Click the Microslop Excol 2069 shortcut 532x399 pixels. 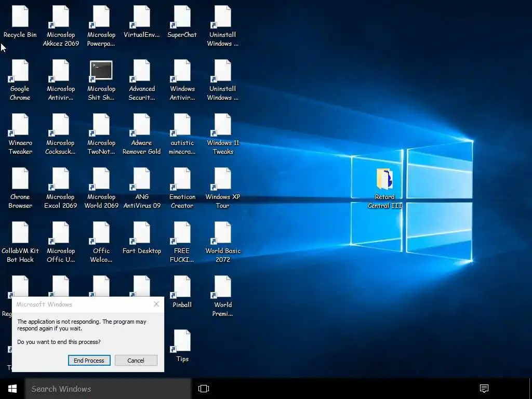pyautogui.click(x=61, y=188)
